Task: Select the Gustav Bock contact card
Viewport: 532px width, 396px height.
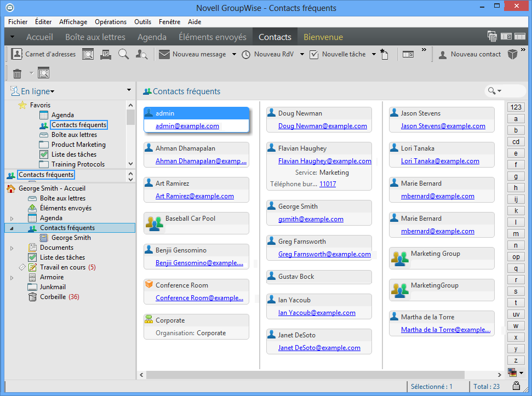Action: [319, 277]
